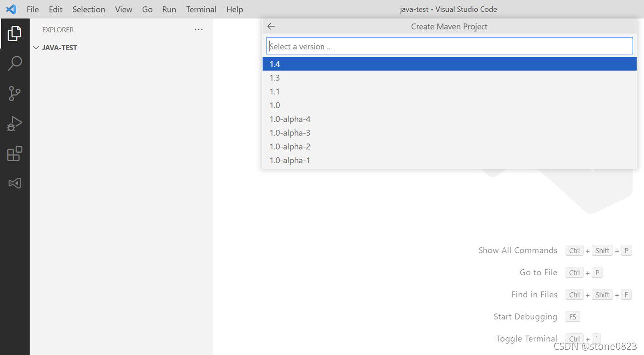Viewport: 644px width, 355px height.
Task: Select version 1.4
Action: click(x=449, y=64)
